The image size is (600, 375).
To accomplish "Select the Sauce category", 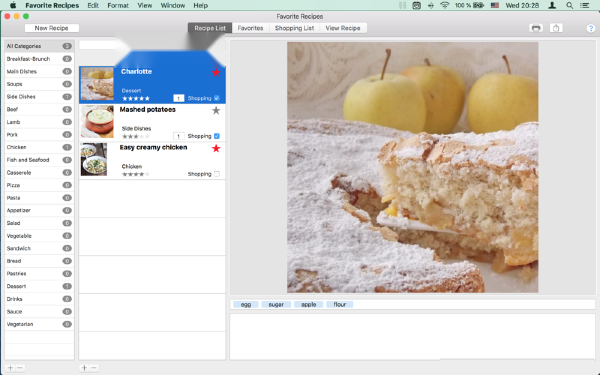I will [x=39, y=311].
